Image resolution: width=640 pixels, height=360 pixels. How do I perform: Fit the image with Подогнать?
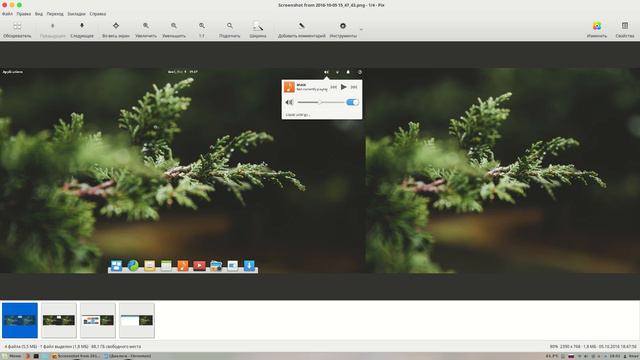(229, 30)
